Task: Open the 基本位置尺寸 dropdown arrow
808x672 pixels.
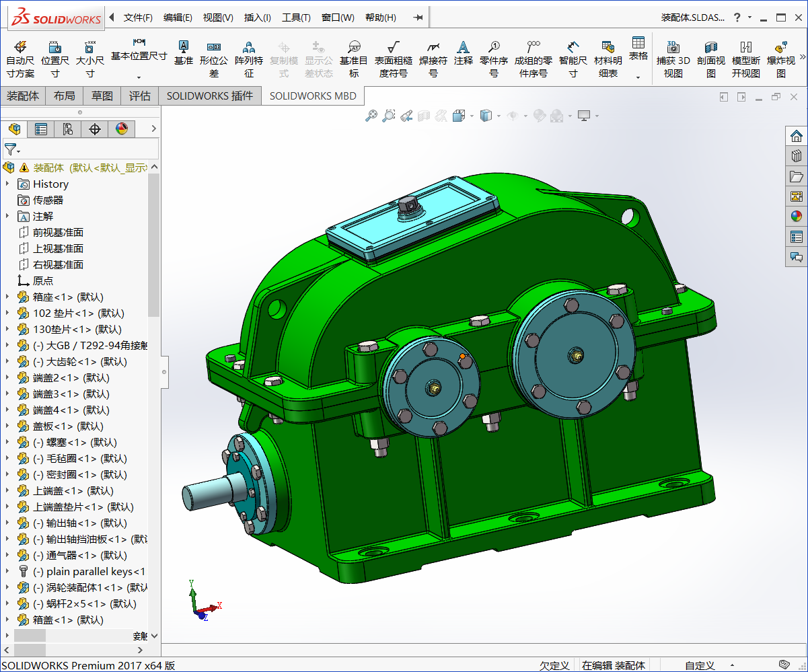Action: click(x=139, y=77)
